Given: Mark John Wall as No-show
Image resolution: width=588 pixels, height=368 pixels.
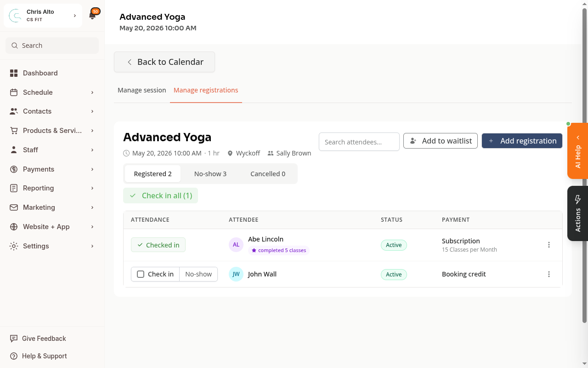Looking at the screenshot, I should point(198,274).
